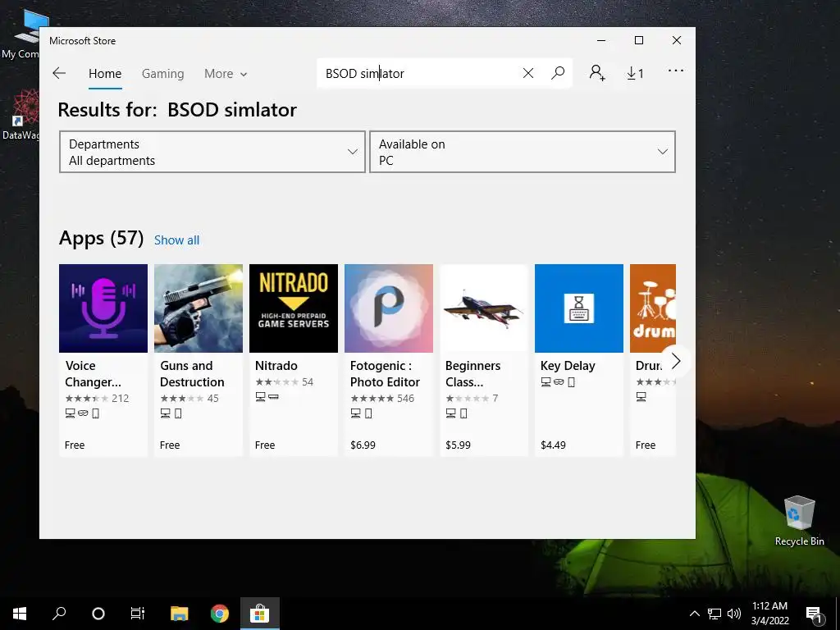The width and height of the screenshot is (840, 630).
Task: Open File Explorer from the taskbar
Action: [x=180, y=614]
